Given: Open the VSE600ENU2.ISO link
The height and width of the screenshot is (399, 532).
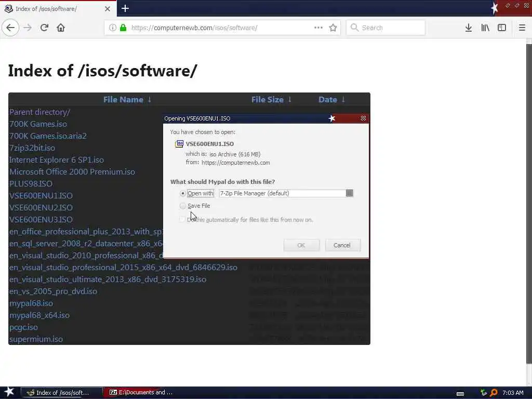Looking at the screenshot, I should coord(41,207).
